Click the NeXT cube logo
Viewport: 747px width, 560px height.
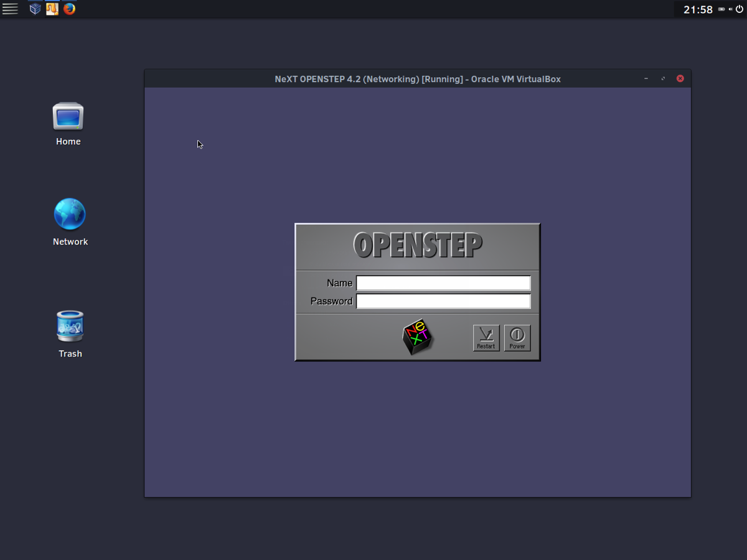(418, 337)
